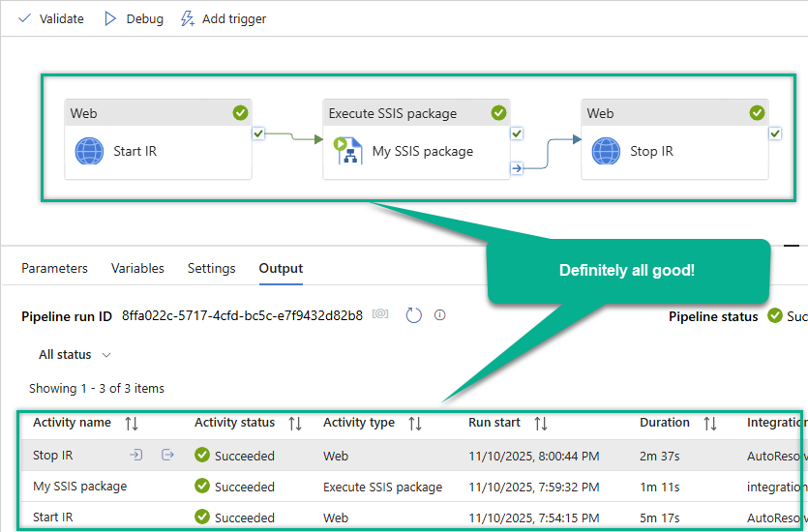808x532 pixels.
Task: View input of Stop IR activity
Action: click(x=136, y=455)
